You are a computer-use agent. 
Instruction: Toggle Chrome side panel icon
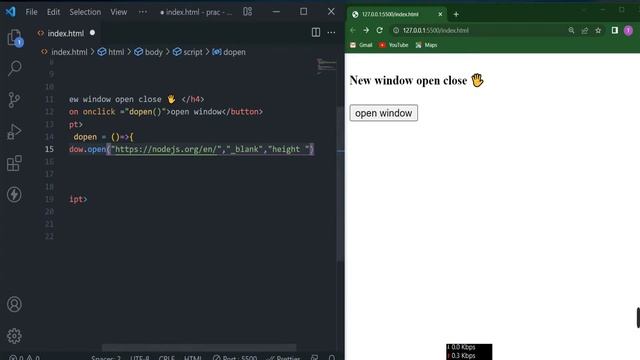615,30
